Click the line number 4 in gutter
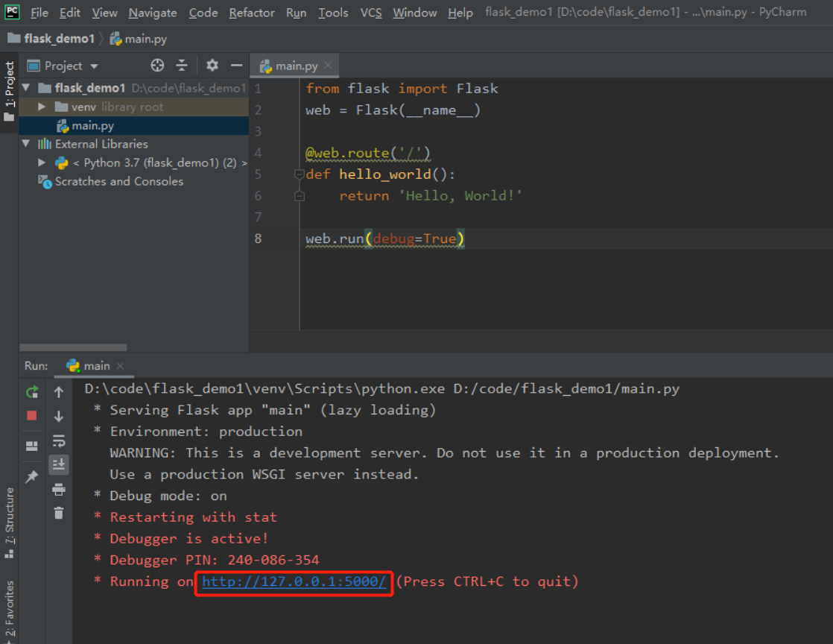Viewport: 833px width, 644px height. tap(259, 153)
